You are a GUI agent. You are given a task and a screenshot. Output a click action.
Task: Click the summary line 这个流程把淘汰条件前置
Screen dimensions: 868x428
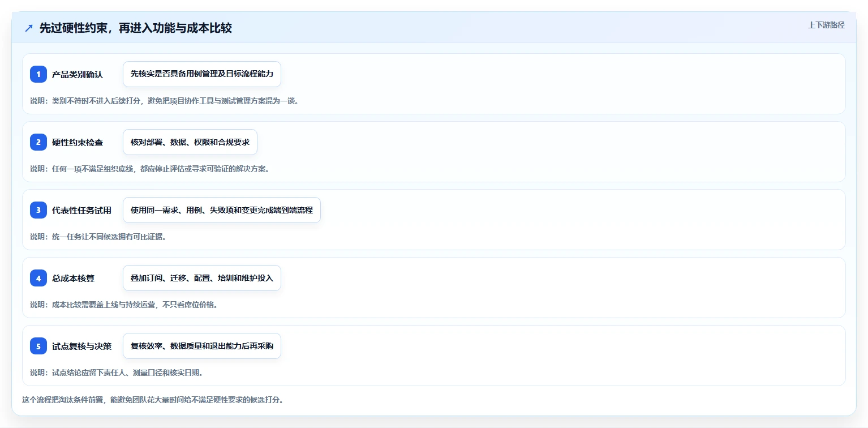(x=152, y=400)
